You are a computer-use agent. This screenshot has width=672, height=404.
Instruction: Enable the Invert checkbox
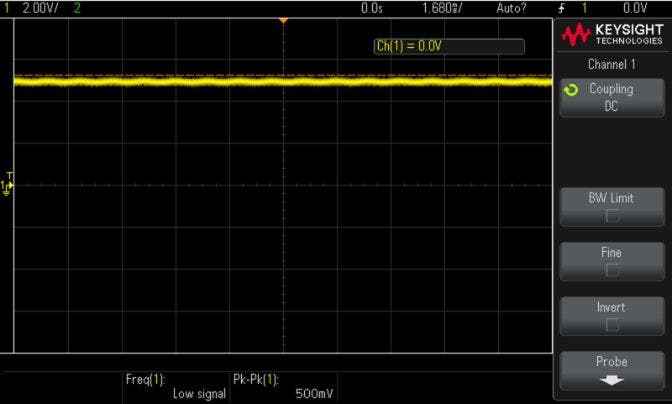611,324
